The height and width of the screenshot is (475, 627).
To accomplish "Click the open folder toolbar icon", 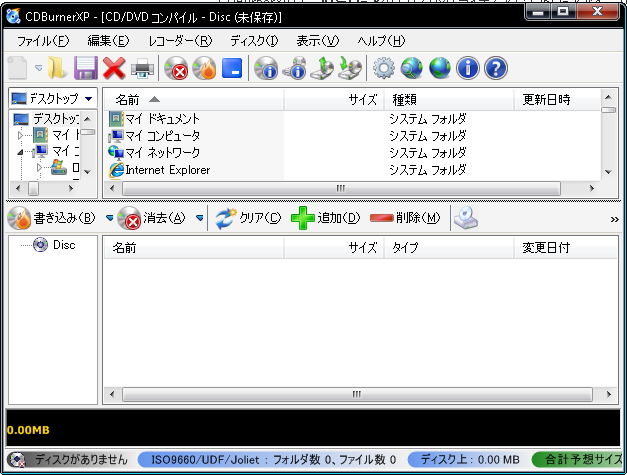I will pyautogui.click(x=57, y=68).
